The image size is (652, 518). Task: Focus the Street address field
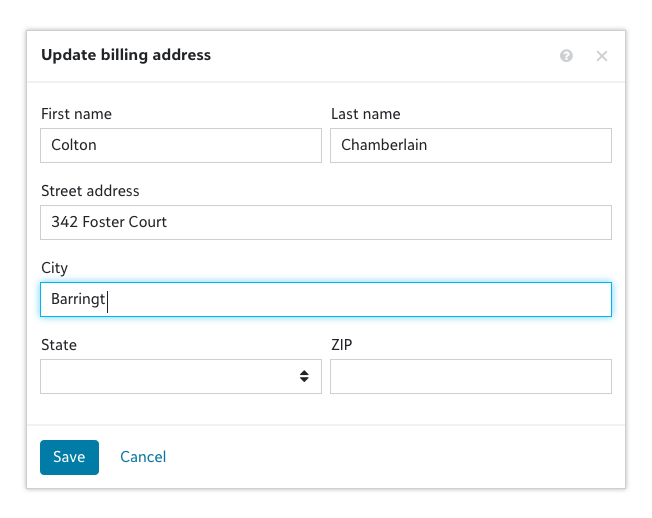tap(325, 222)
